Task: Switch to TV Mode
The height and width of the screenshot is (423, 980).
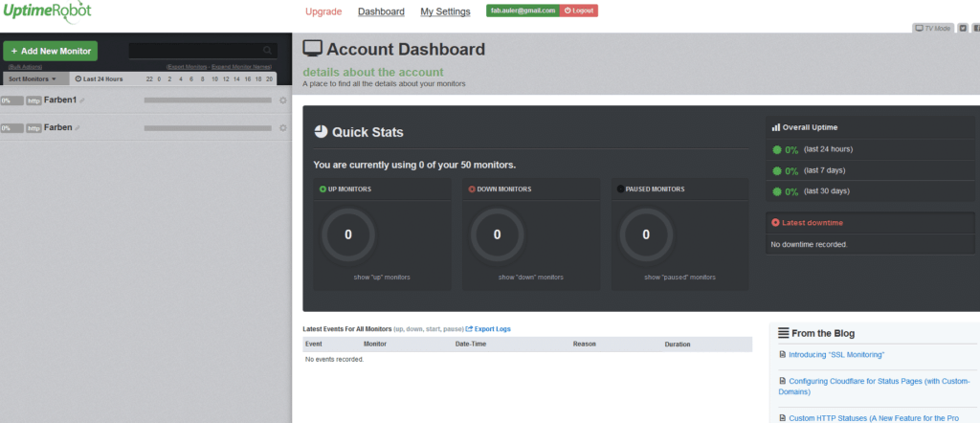Action: click(x=932, y=28)
